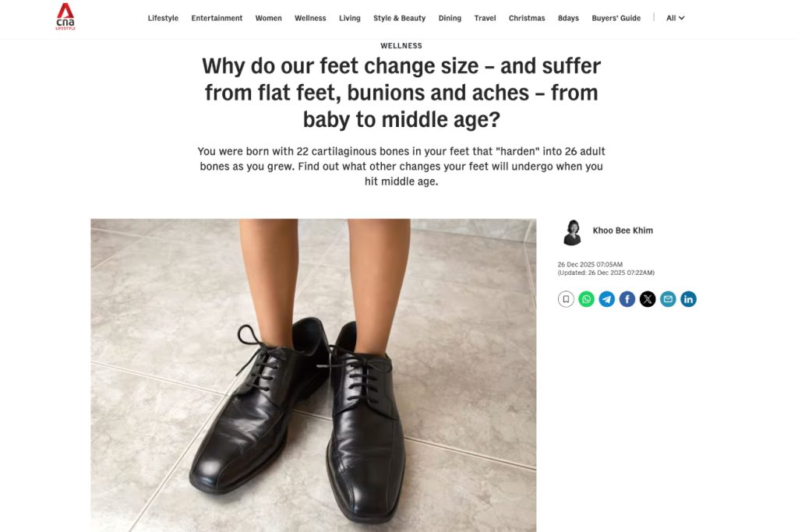Screen dimensions: 798x532
Task: Share article on LinkedIn
Action: 688,299
